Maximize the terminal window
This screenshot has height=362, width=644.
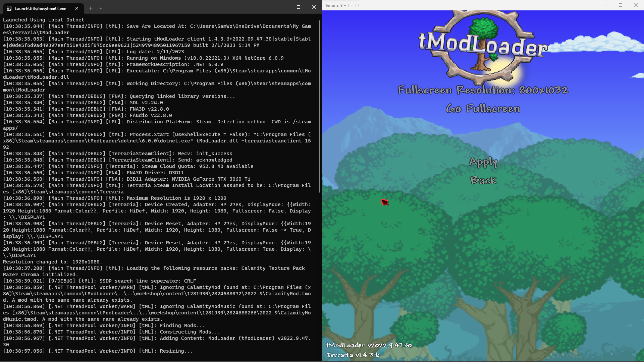[x=299, y=7]
